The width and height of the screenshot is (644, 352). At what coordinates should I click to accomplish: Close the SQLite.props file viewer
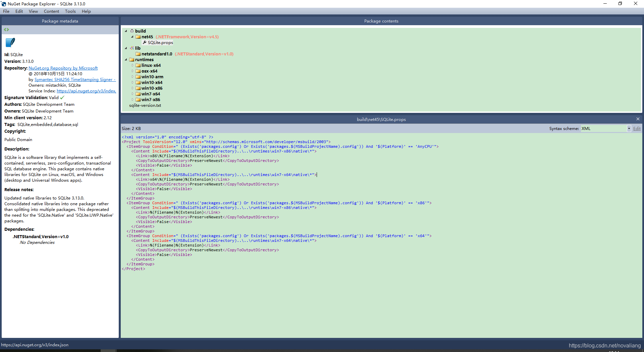[x=638, y=119]
